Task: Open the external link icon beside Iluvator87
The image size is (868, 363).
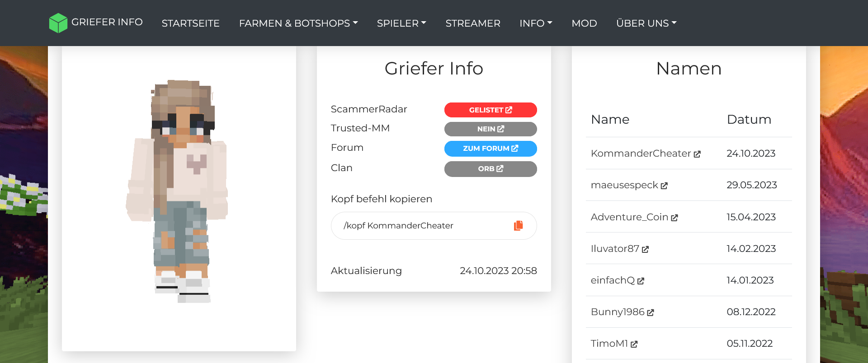Action: coord(645,249)
